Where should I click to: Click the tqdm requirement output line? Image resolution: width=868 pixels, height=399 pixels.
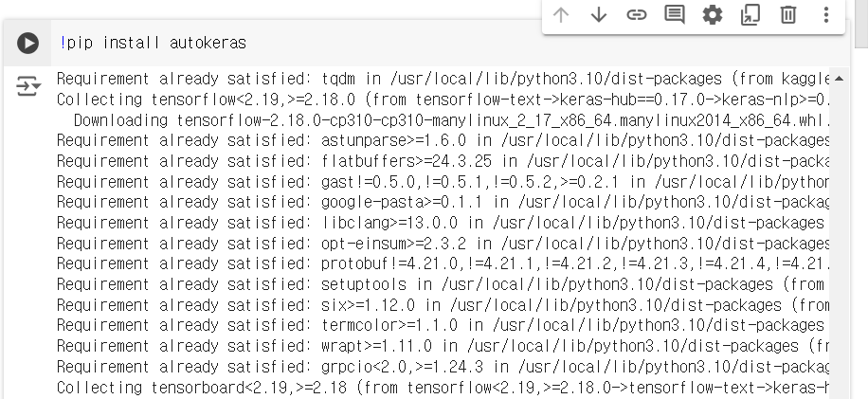click(x=443, y=79)
